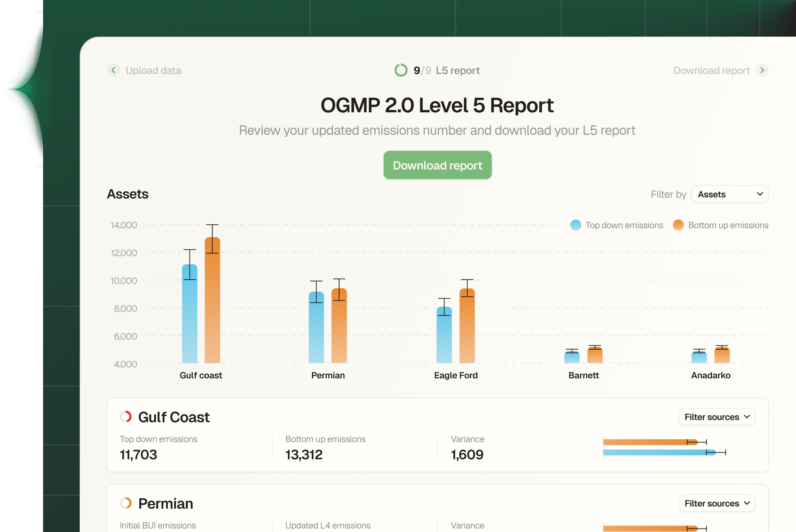Click the Eagle Ford orange bar
The height and width of the screenshot is (532, 796).
tap(467, 326)
